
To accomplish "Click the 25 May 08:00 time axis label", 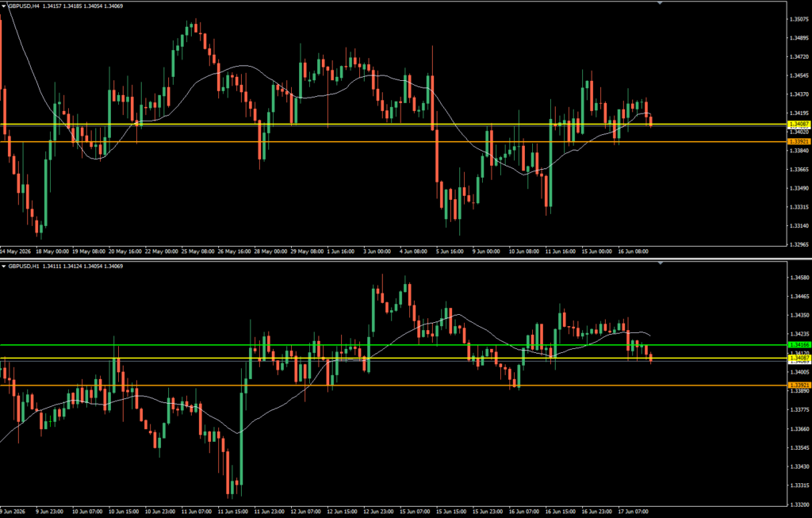I will (x=197, y=251).
